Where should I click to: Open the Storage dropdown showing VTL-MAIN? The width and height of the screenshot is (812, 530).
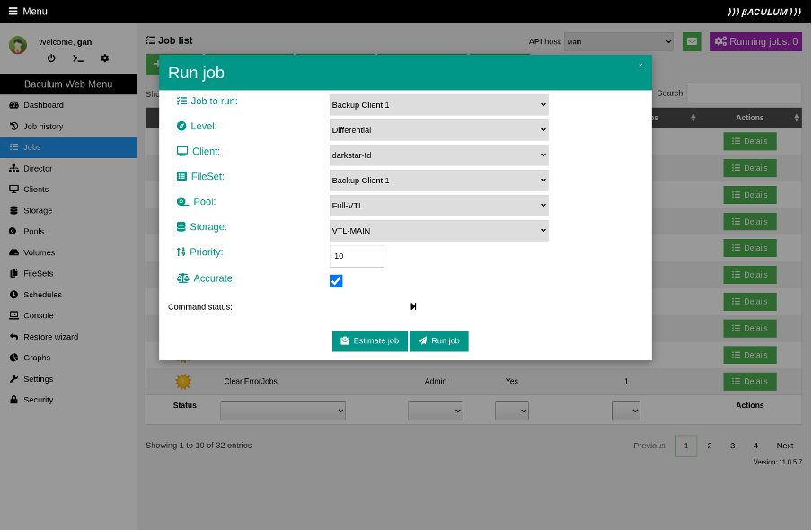click(x=438, y=231)
